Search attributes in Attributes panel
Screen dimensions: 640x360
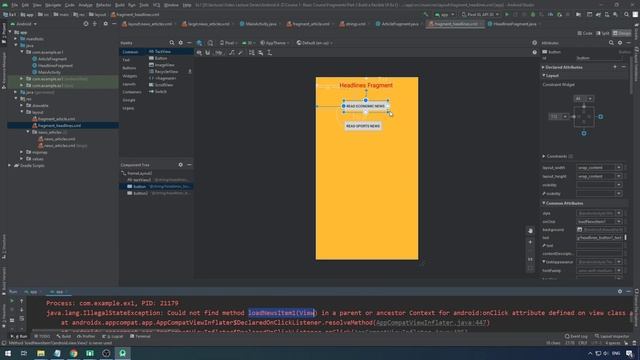[x=611, y=42]
